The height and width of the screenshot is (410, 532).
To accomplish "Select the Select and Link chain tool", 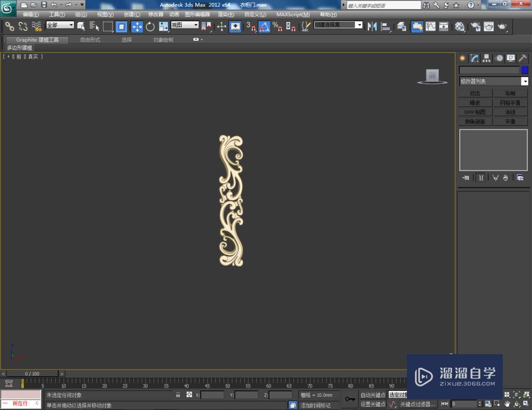I will pyautogui.click(x=10, y=27).
